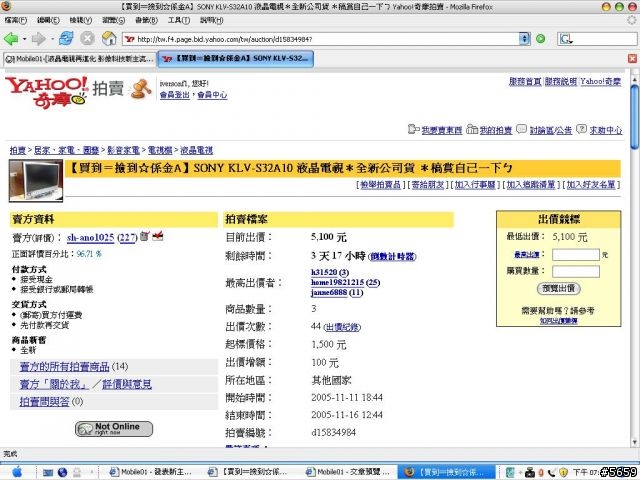Click the blue globe icon in taskbar
Image resolution: width=640 pixels, height=480 pixels.
(62, 472)
